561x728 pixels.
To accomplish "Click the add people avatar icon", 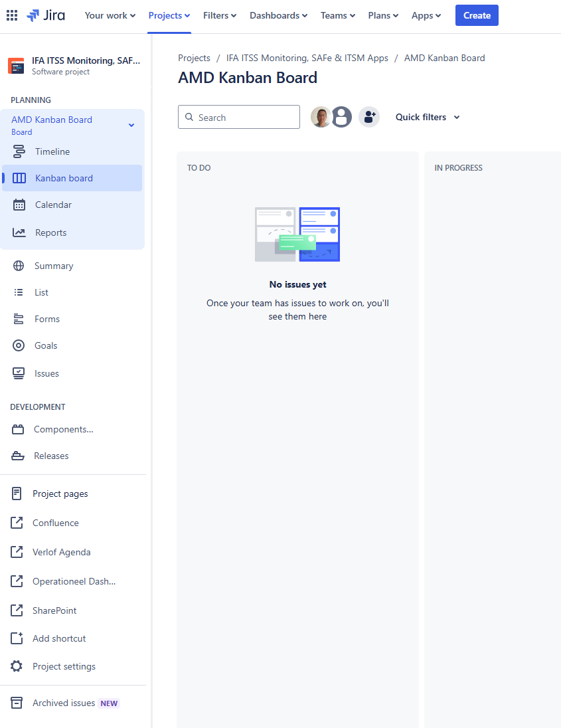I will [x=369, y=117].
